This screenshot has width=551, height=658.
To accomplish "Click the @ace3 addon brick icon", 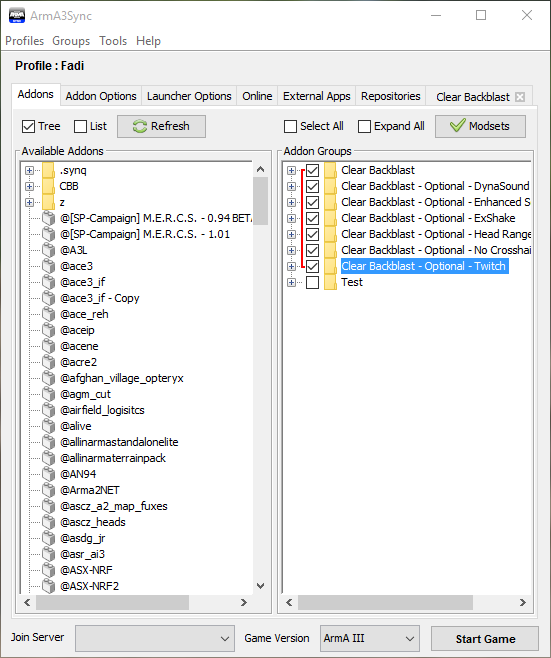I will (x=49, y=266).
